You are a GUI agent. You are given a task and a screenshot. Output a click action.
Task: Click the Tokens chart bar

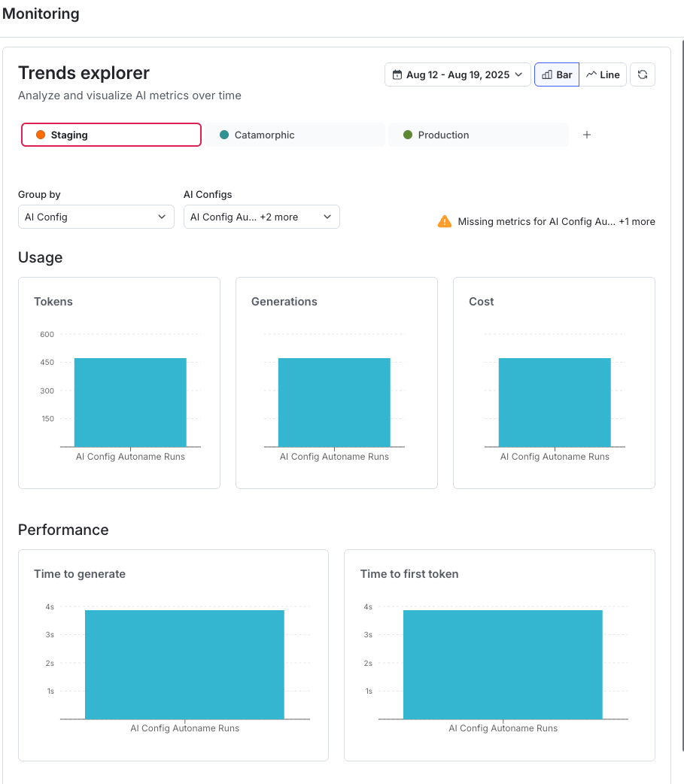point(130,402)
